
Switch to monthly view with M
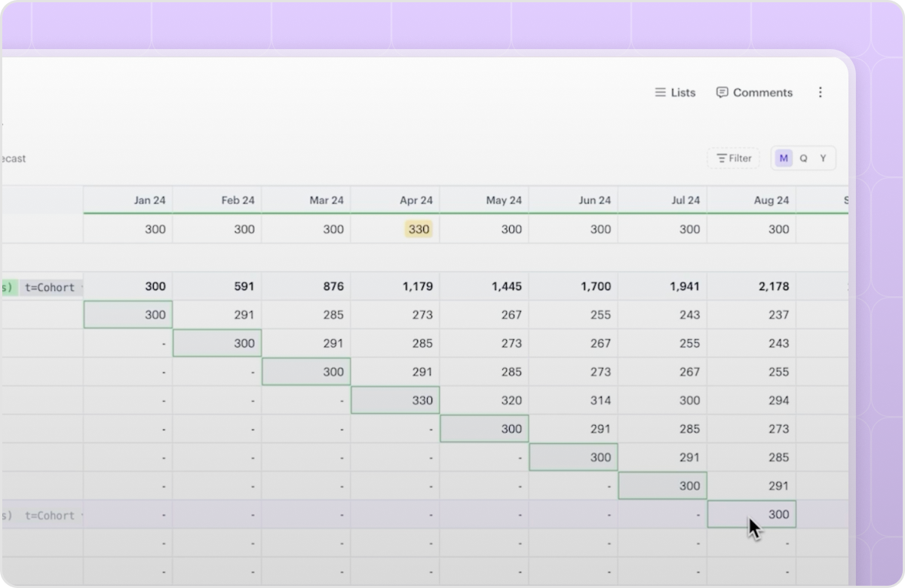[784, 158]
